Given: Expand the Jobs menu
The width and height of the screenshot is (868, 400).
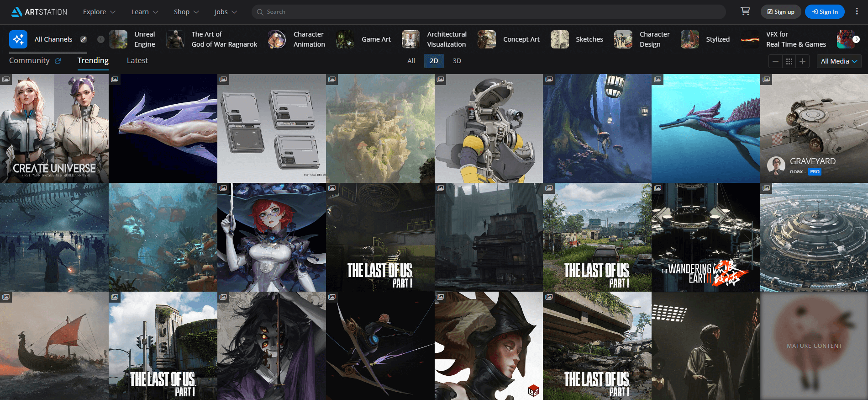Looking at the screenshot, I should (x=226, y=12).
